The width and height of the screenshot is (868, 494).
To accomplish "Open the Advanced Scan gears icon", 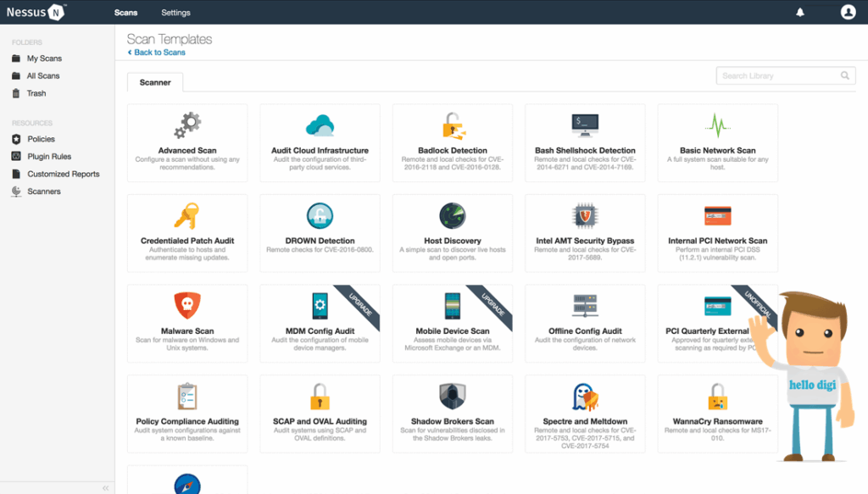I will [187, 125].
